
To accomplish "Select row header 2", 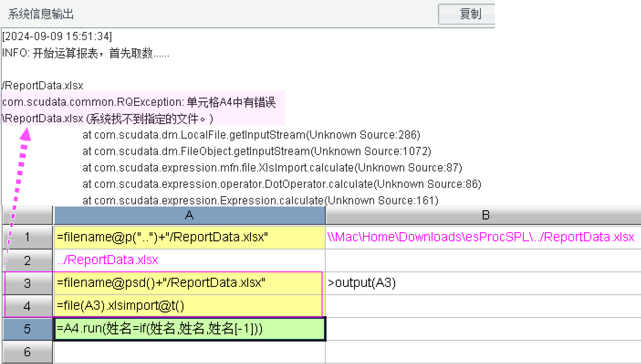I will coord(27,260).
